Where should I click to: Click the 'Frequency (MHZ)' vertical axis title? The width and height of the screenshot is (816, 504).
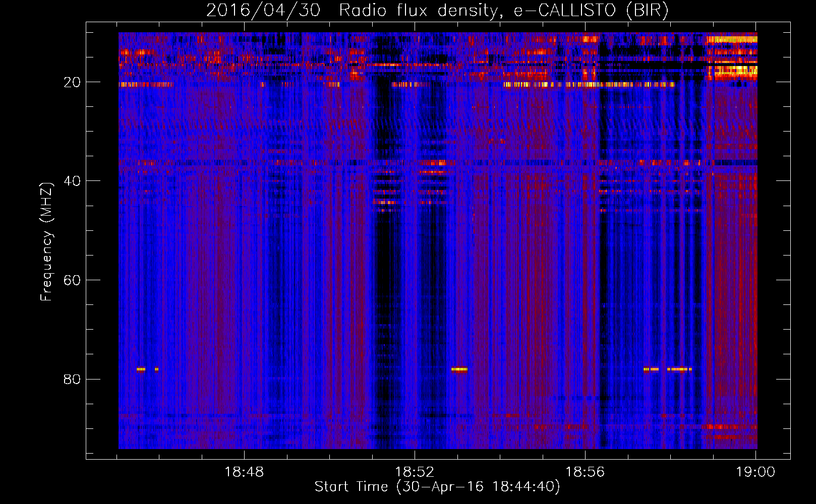click(x=46, y=242)
